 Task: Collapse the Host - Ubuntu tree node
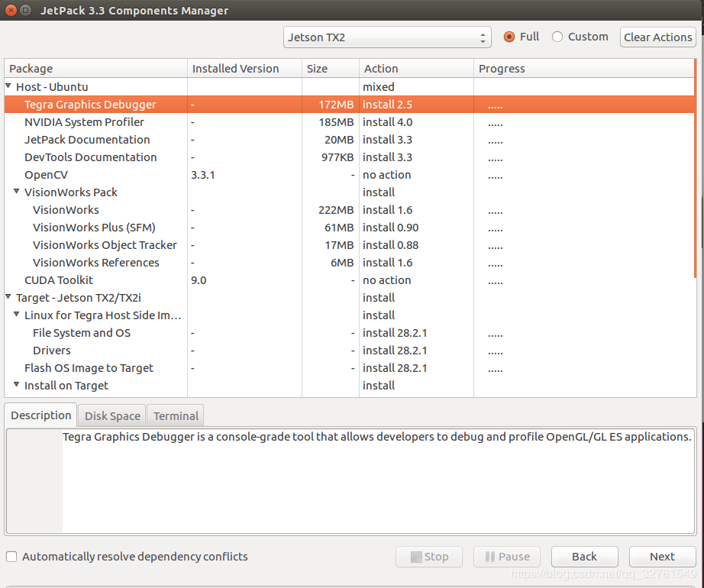pos(8,86)
